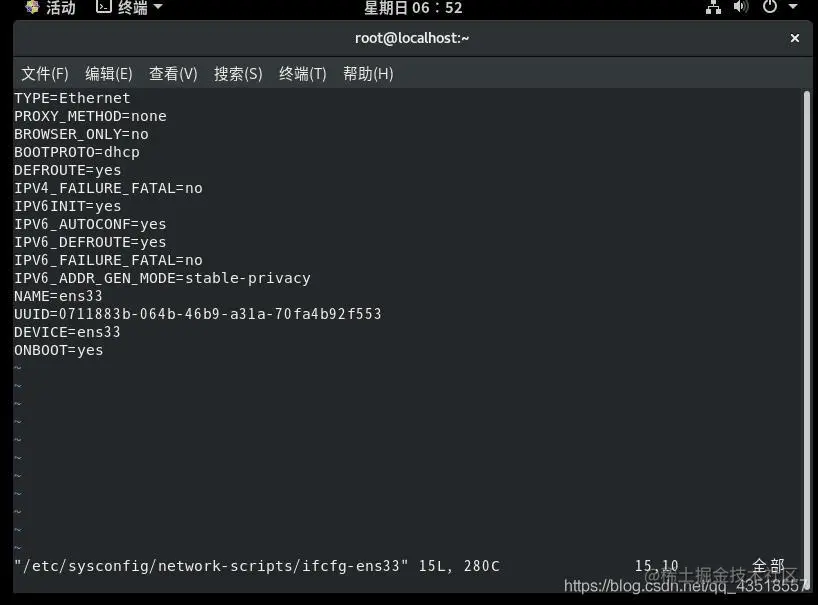Click the GNOME foot icon beside 活动
The width and height of the screenshot is (818, 605).
[32, 7]
